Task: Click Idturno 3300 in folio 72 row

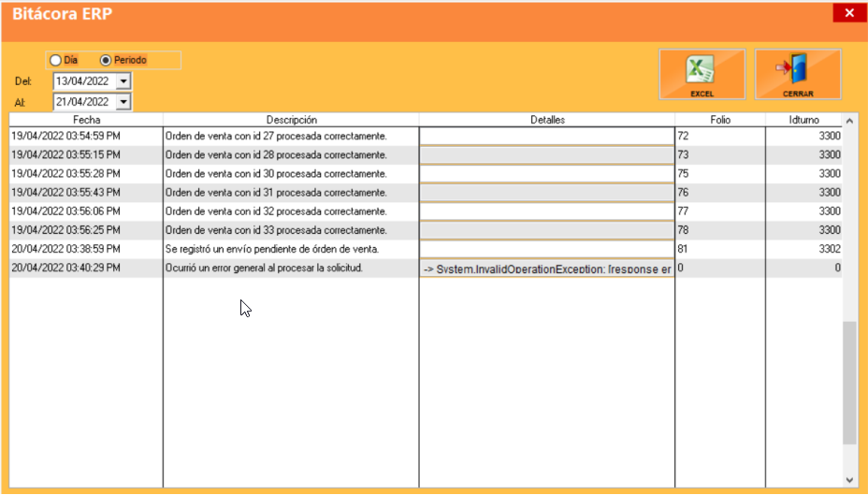Action: click(x=803, y=137)
